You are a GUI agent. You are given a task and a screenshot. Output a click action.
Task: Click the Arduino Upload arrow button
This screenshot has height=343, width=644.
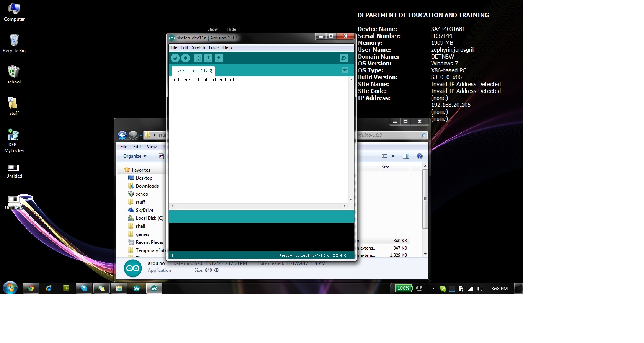tap(185, 58)
